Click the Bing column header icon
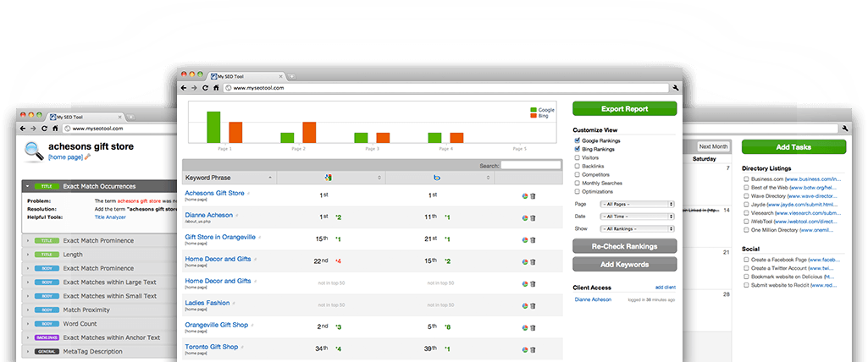 (436, 178)
